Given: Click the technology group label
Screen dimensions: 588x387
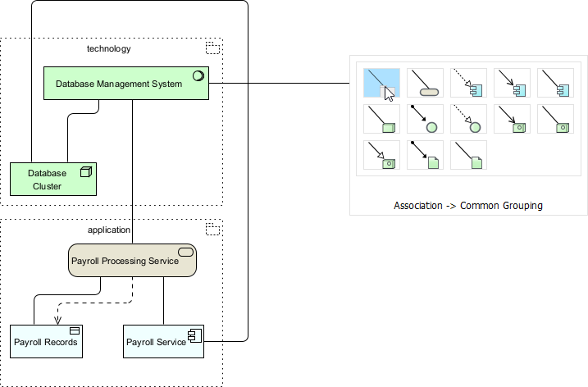Looking at the screenshot, I should [x=108, y=48].
